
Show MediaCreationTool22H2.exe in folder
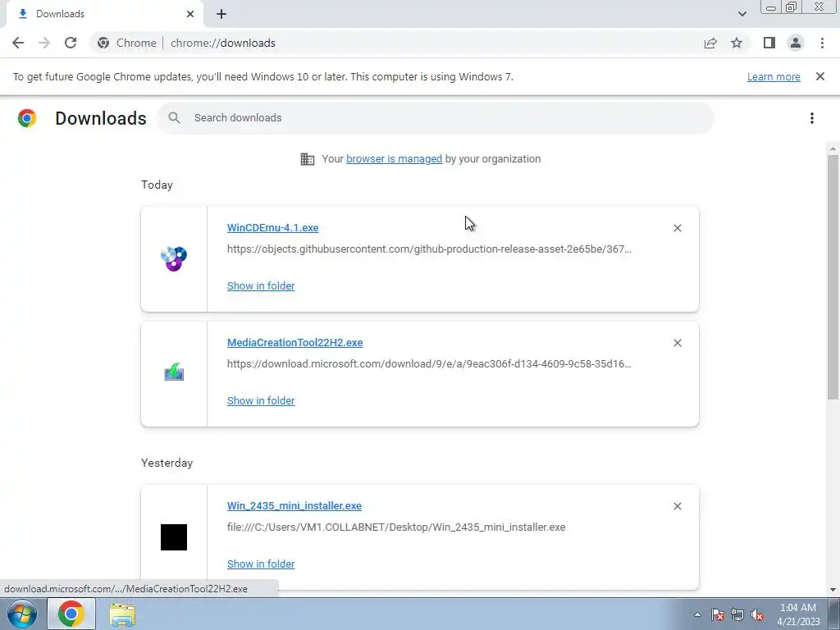click(261, 400)
